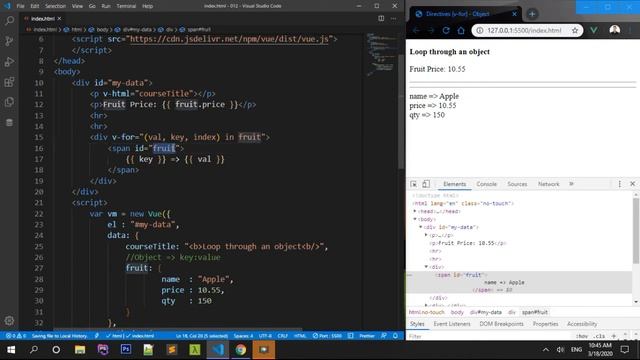Viewport: 640px width, 360px height.
Task: Bookmark the page with the star icon
Action: (575, 30)
